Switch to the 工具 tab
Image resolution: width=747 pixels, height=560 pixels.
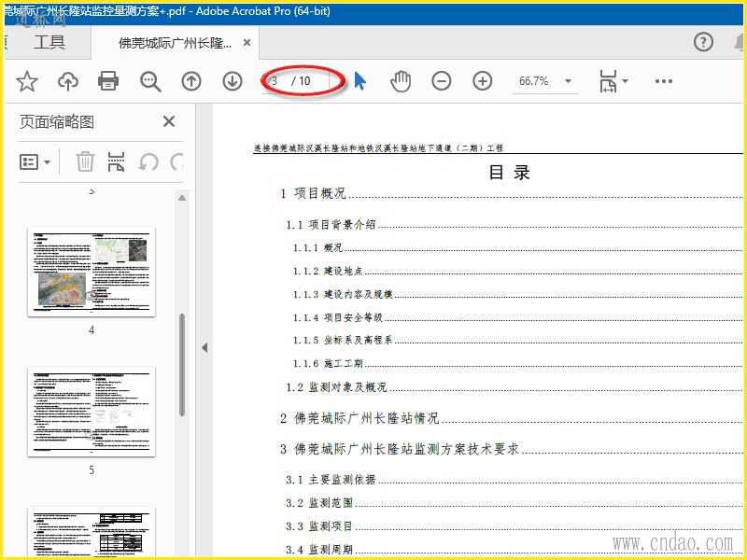49,42
